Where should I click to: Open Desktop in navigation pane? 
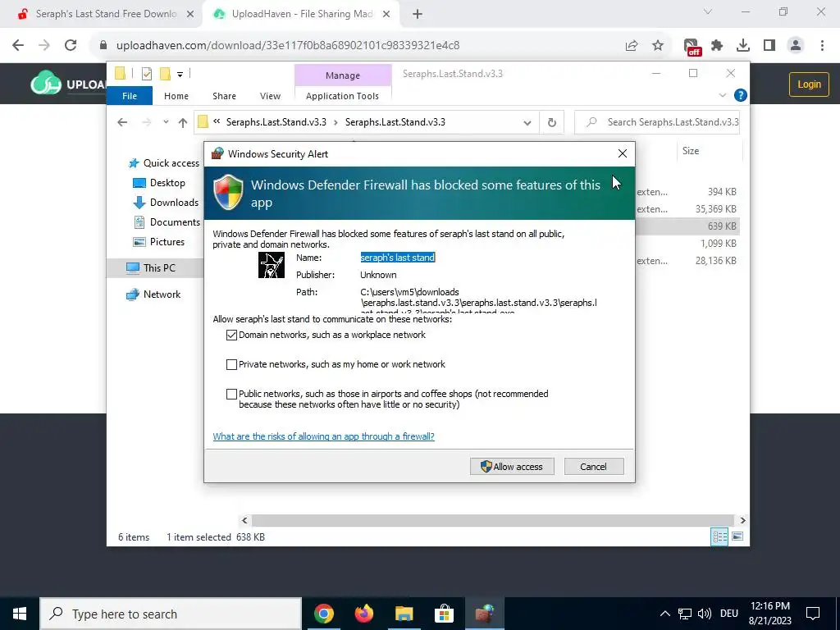[158, 183]
